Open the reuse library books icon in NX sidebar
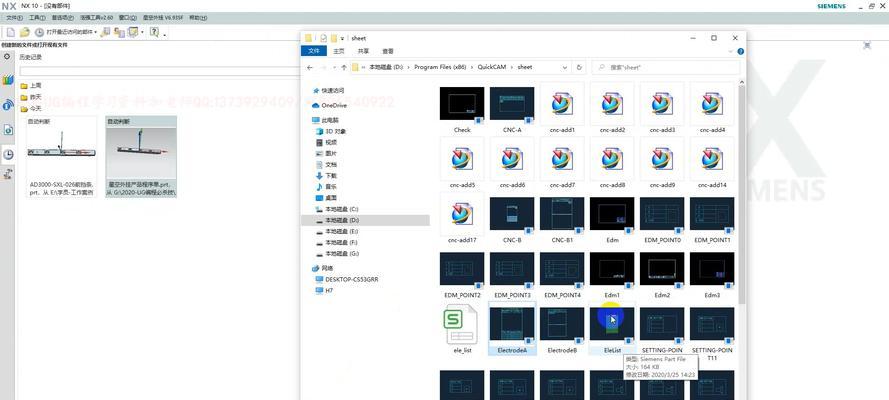 [x=8, y=80]
